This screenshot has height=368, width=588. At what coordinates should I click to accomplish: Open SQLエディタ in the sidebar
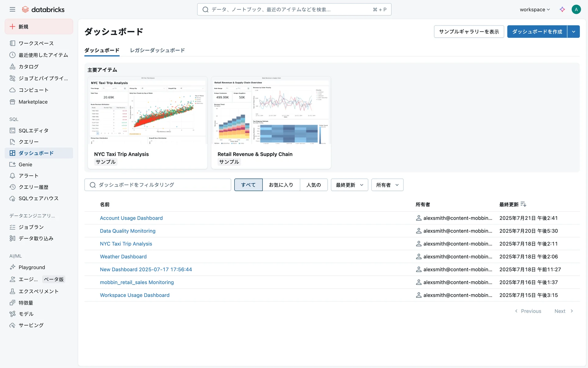pyautogui.click(x=33, y=131)
